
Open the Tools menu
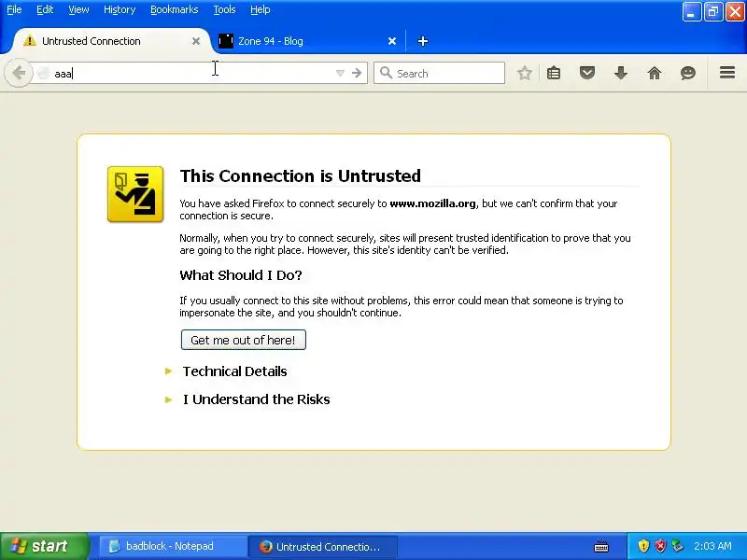(x=224, y=9)
